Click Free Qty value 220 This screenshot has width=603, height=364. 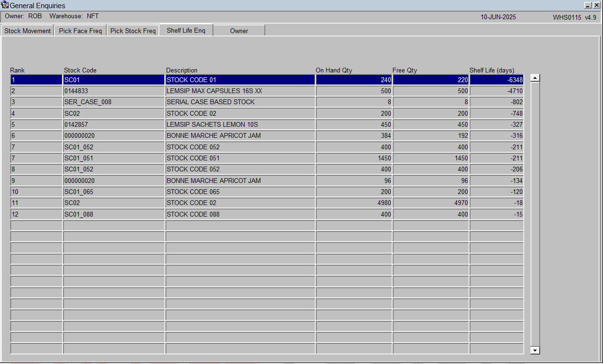(431, 80)
